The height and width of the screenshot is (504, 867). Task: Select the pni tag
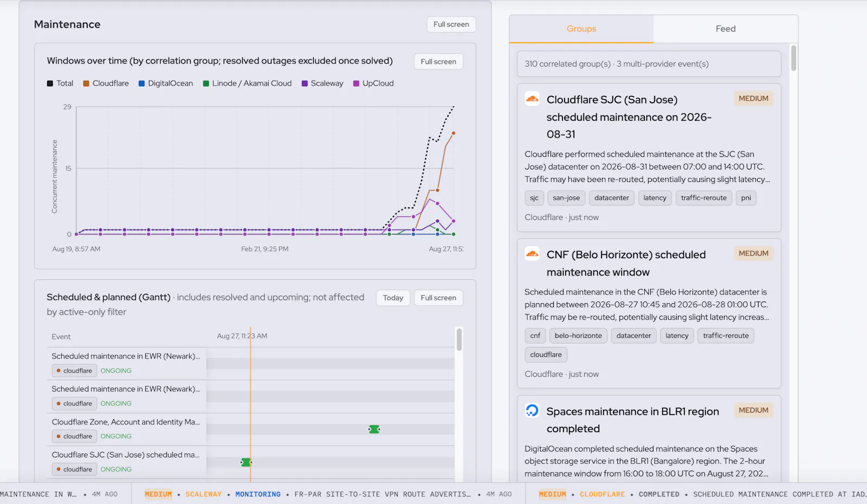click(746, 198)
